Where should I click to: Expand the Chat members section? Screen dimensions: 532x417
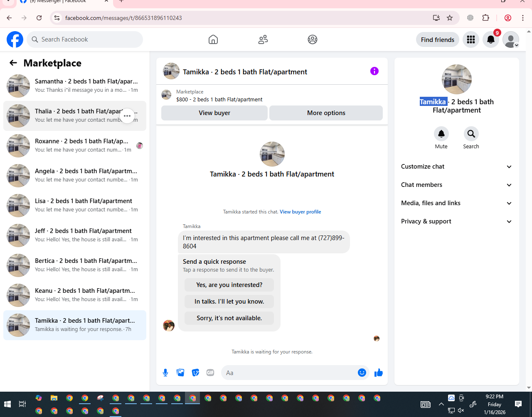pyautogui.click(x=457, y=185)
